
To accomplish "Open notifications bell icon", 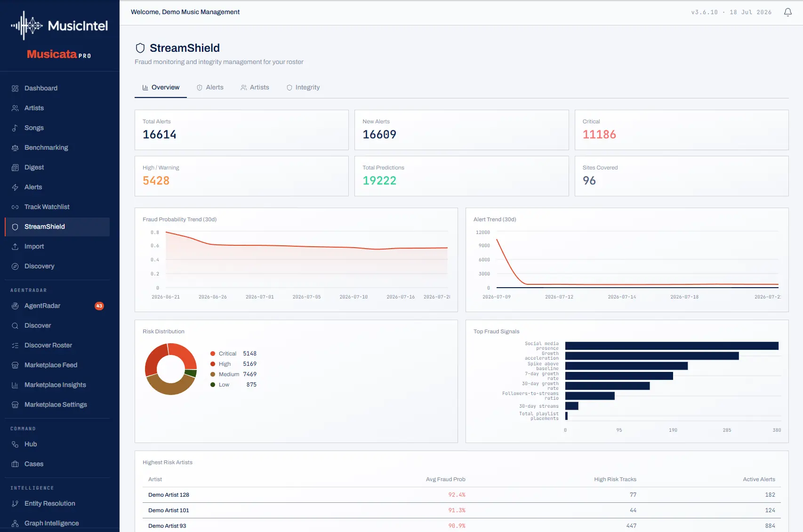I will [x=787, y=12].
